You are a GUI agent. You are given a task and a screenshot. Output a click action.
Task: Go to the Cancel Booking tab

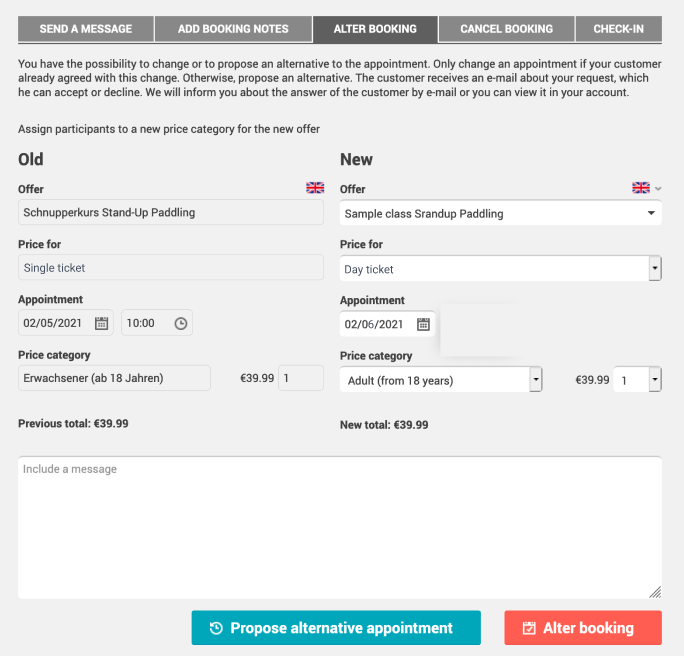coord(506,29)
